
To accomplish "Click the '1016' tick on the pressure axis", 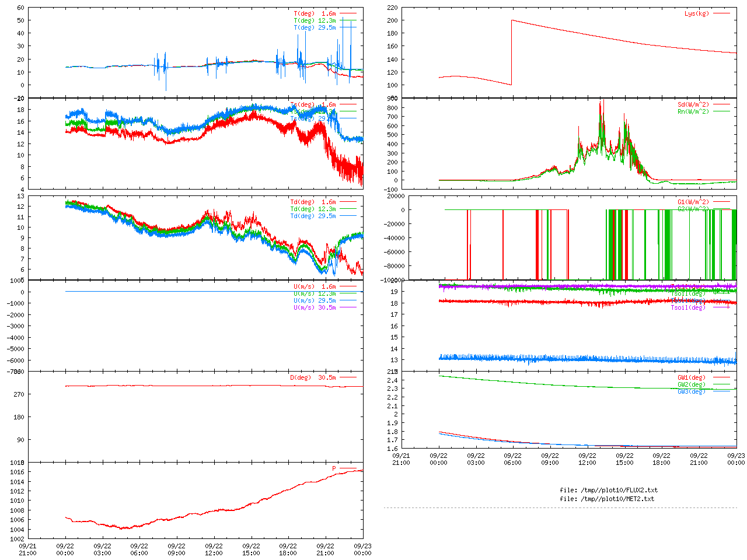I will 18,472.
